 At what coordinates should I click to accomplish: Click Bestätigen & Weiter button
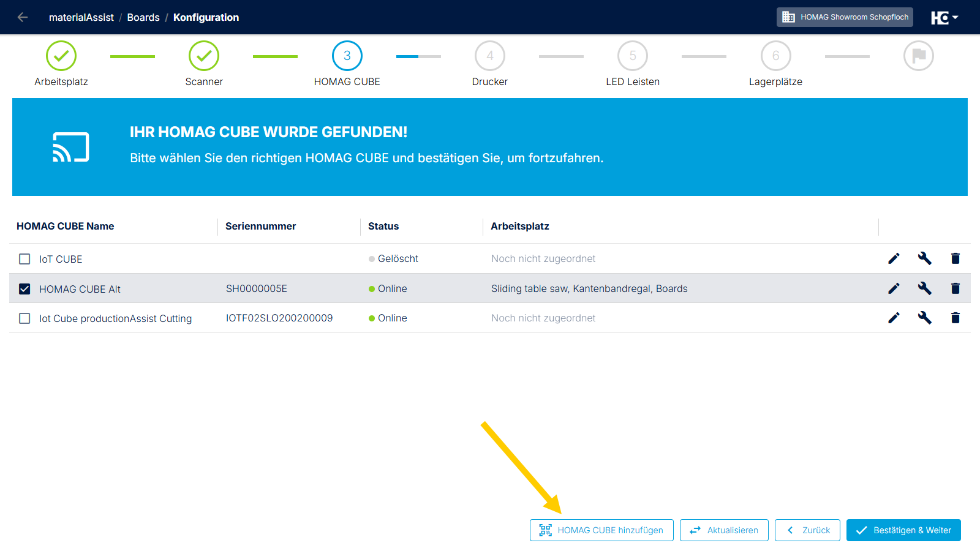point(903,530)
